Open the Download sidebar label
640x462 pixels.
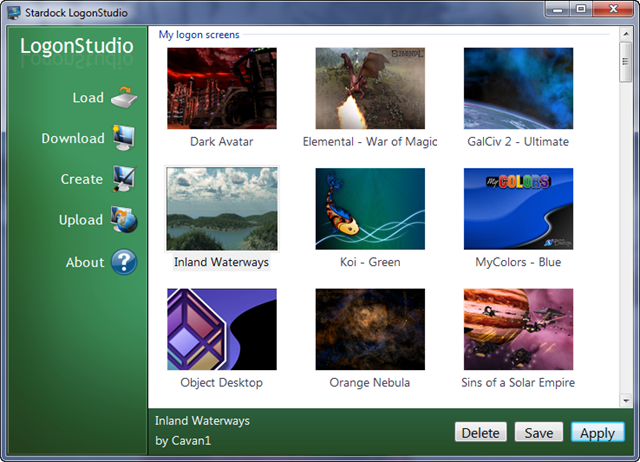point(73,138)
